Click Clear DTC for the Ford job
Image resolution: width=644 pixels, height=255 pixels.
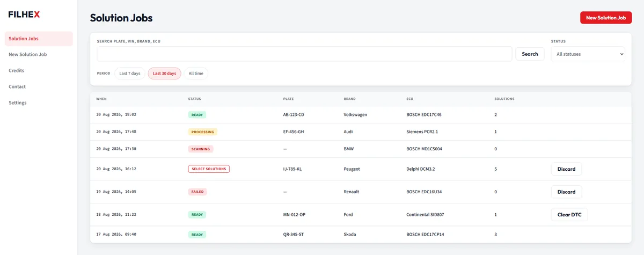(569, 215)
